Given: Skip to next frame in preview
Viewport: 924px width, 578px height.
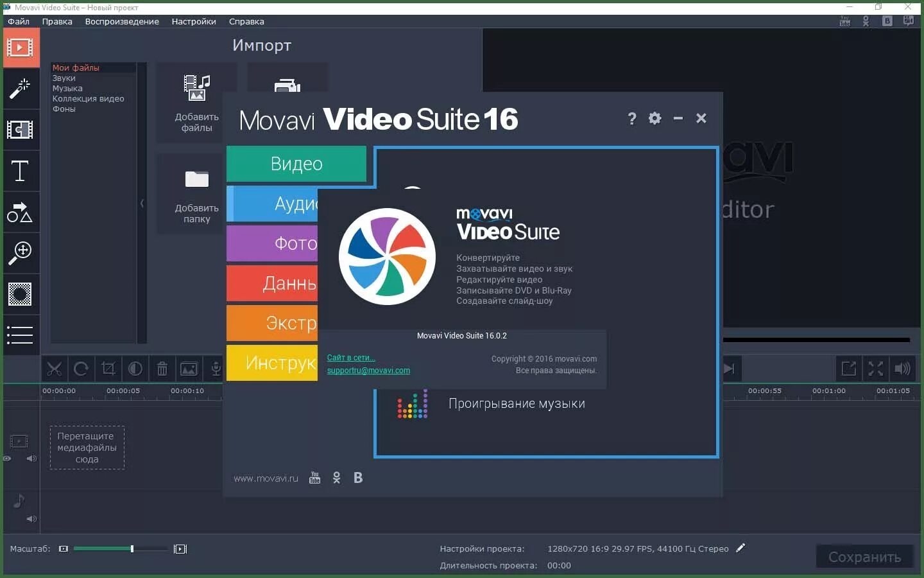Looking at the screenshot, I should [730, 369].
